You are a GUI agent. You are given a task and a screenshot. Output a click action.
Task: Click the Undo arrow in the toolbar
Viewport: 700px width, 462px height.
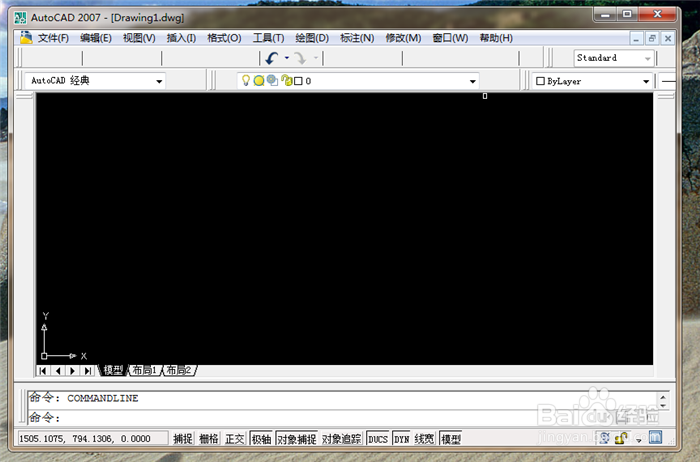[271, 58]
